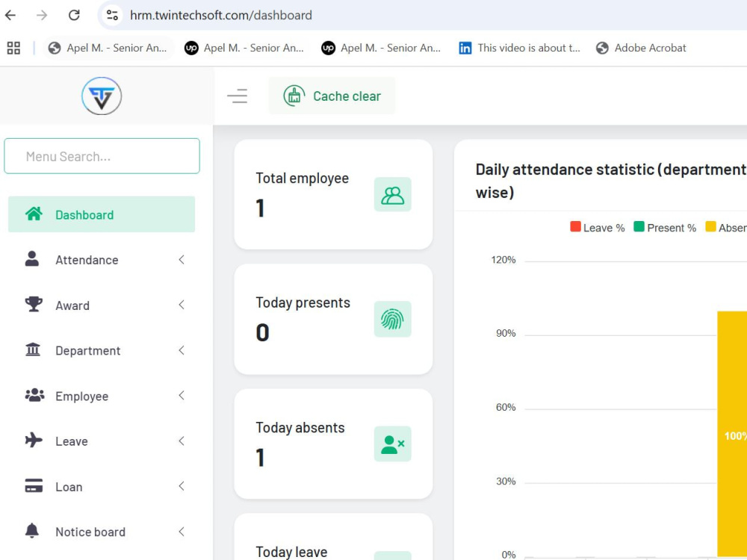
Task: Click the Today absents user-x icon
Action: 393,444
